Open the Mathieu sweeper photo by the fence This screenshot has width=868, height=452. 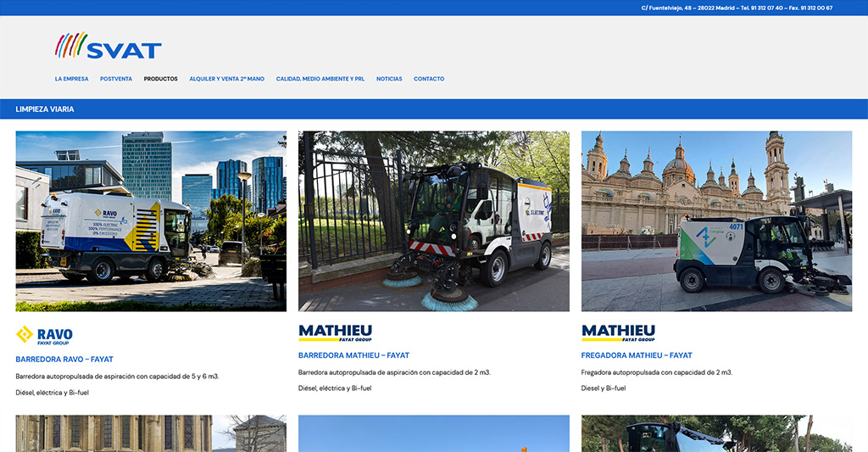click(434, 221)
